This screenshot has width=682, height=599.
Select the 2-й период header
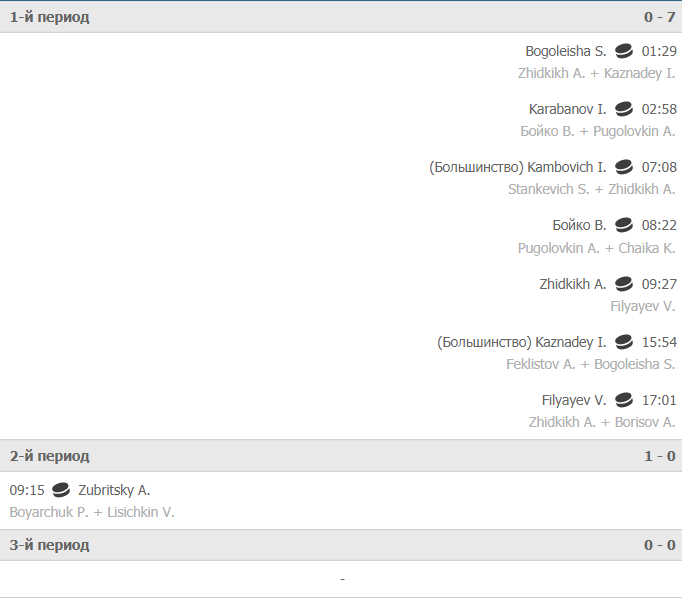click(x=341, y=456)
